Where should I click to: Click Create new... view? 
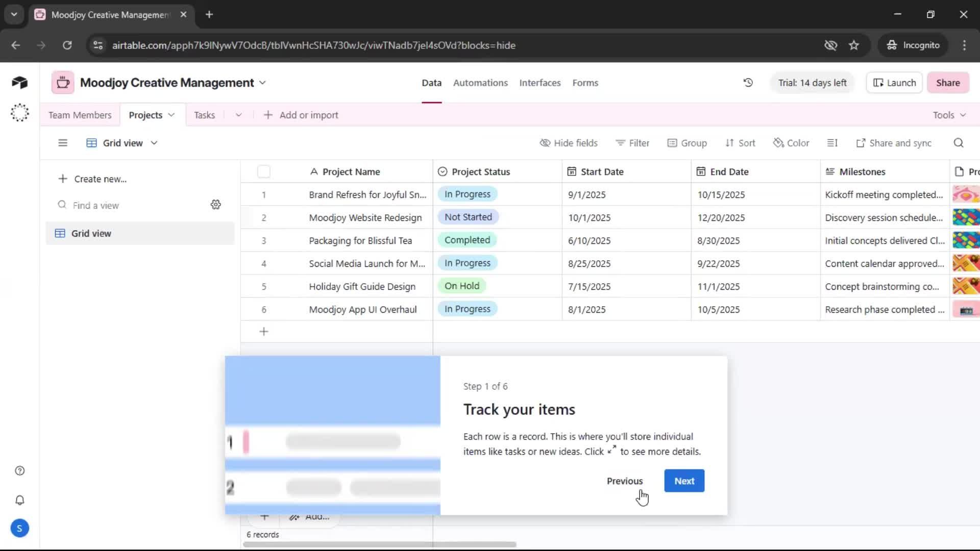tap(92, 179)
